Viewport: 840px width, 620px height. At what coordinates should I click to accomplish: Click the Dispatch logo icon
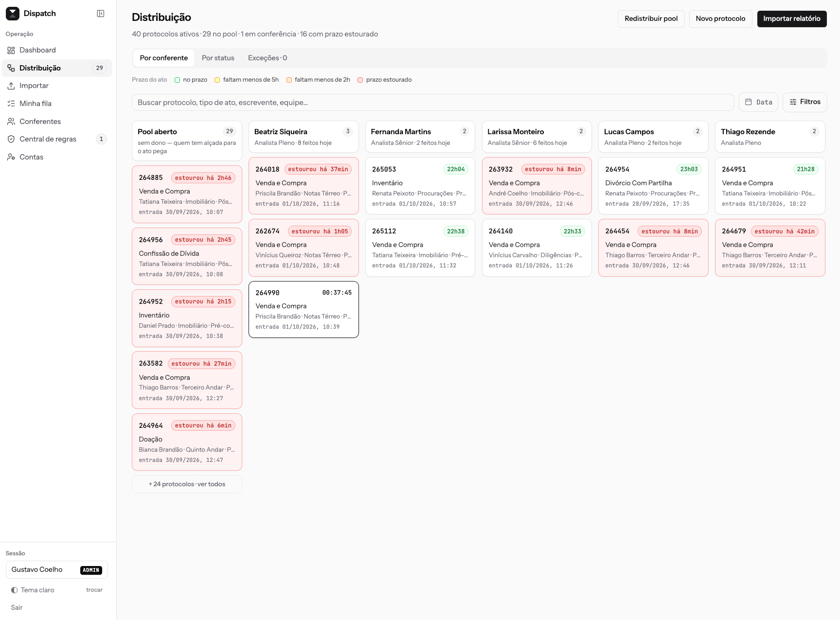click(13, 14)
